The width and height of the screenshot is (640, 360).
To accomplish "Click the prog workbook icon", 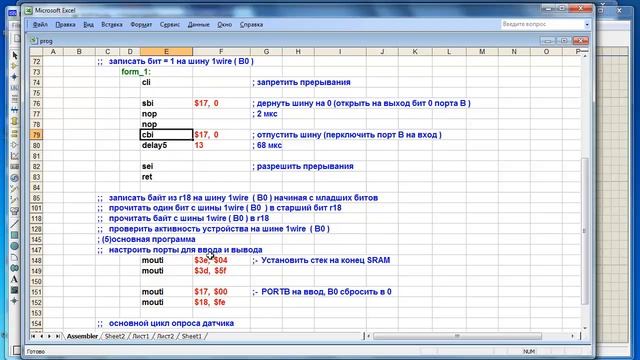I will pyautogui.click(x=33, y=40).
